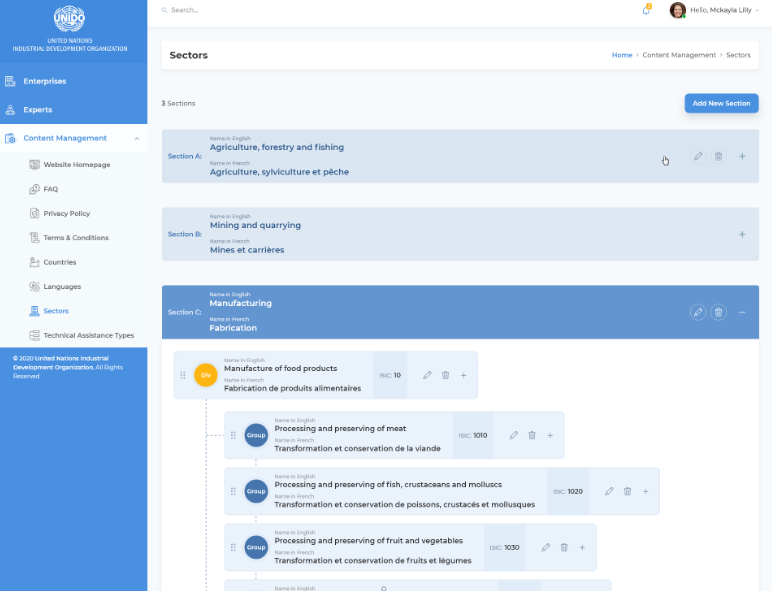Follow the Home breadcrumb link

[x=621, y=55]
